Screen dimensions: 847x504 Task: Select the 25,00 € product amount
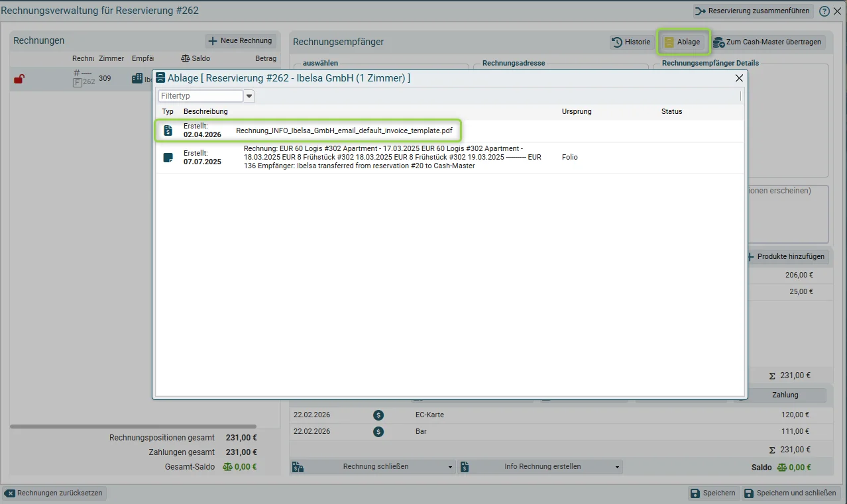[x=801, y=292]
